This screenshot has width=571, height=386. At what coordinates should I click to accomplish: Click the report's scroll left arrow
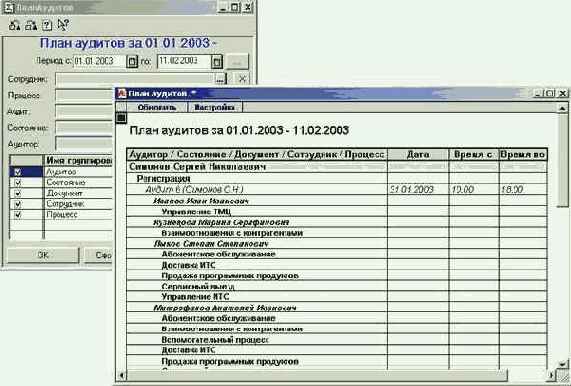(122, 375)
